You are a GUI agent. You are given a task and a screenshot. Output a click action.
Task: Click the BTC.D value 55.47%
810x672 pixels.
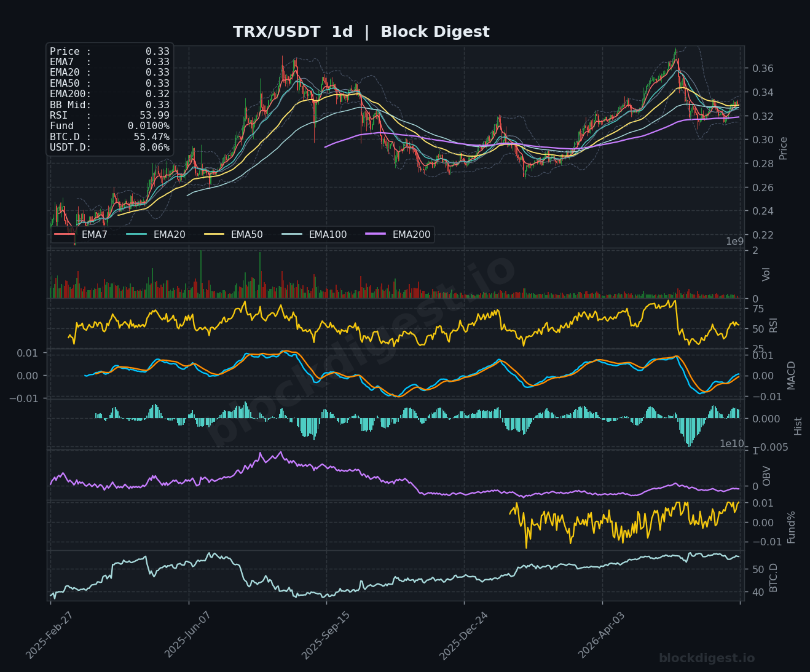(x=152, y=136)
